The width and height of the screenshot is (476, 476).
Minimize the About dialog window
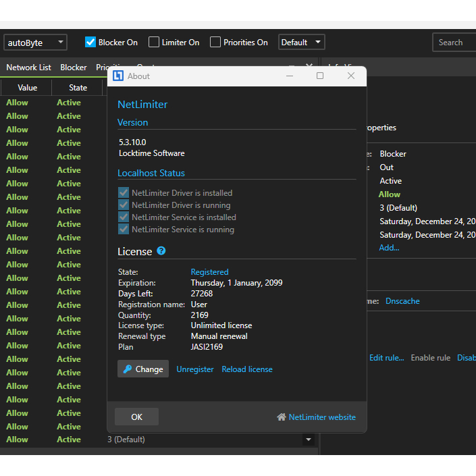[290, 76]
